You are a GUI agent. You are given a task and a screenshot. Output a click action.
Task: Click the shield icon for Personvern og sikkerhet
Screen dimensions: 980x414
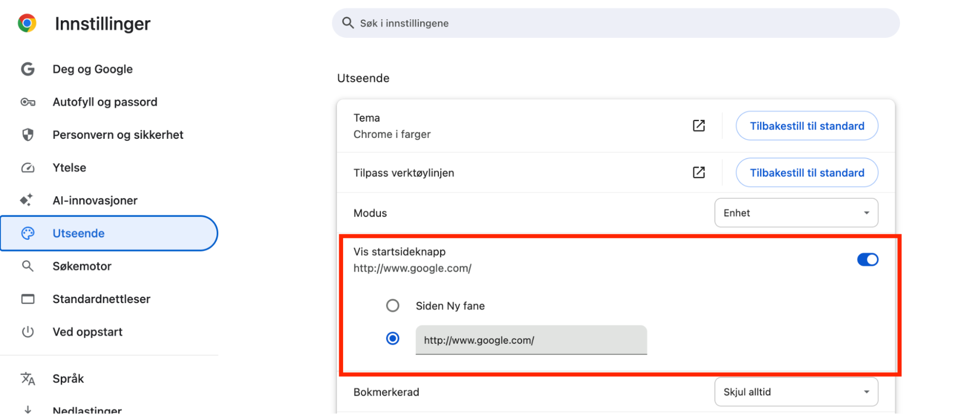coord(28,135)
